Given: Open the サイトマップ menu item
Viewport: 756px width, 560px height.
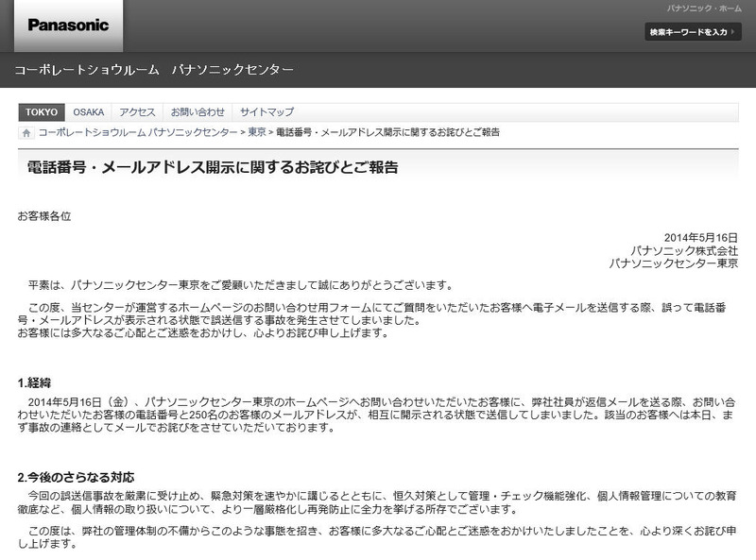Looking at the screenshot, I should [266, 111].
